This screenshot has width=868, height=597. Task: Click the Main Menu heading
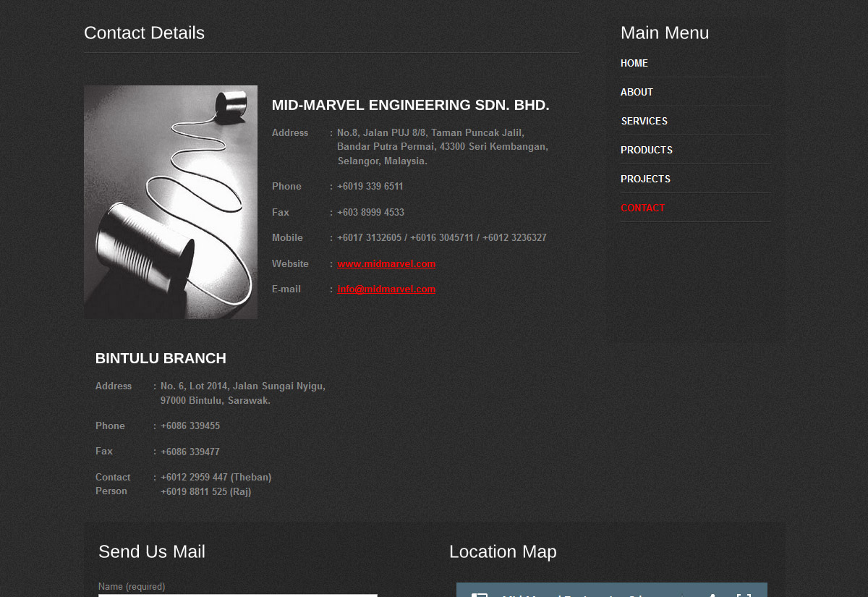click(664, 33)
